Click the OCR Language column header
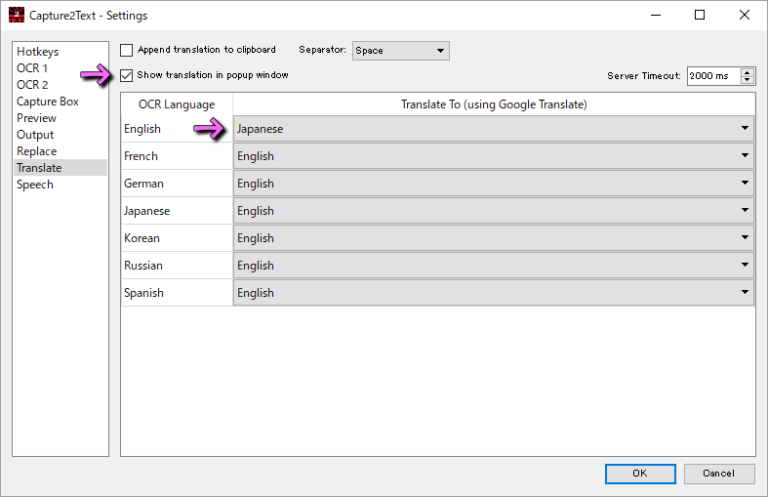This screenshot has width=768, height=497. (176, 104)
